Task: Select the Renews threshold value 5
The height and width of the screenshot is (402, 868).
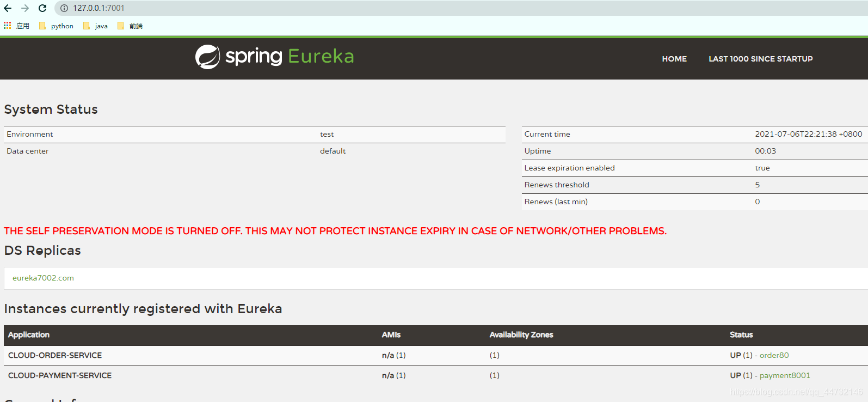Action: pyautogui.click(x=757, y=185)
